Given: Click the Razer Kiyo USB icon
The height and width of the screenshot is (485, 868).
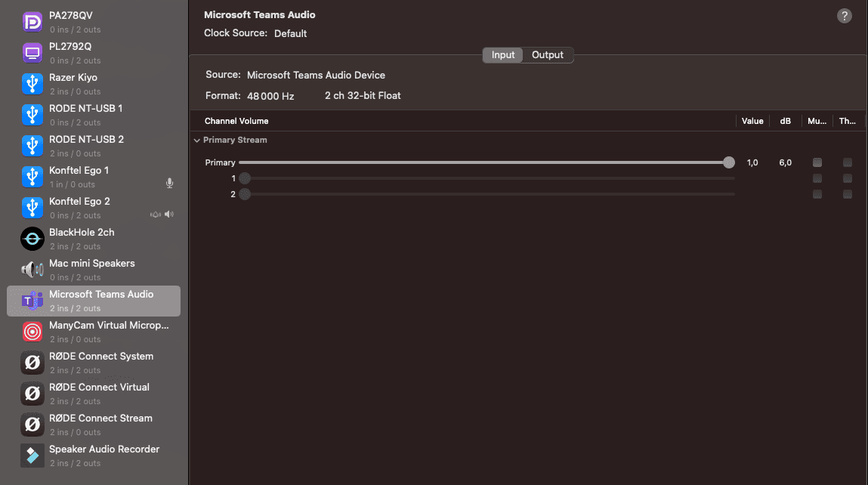Looking at the screenshot, I should (x=32, y=84).
